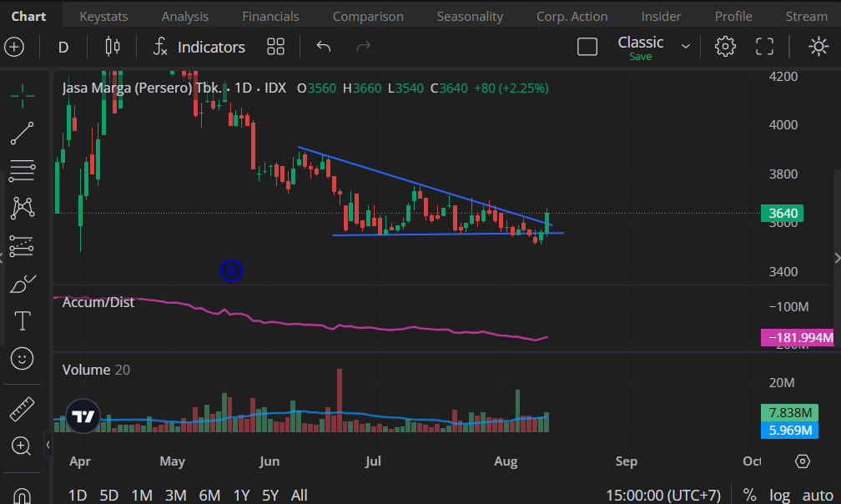The width and height of the screenshot is (841, 504).
Task: Expand the Classic layout dropdown
Action: point(686,47)
